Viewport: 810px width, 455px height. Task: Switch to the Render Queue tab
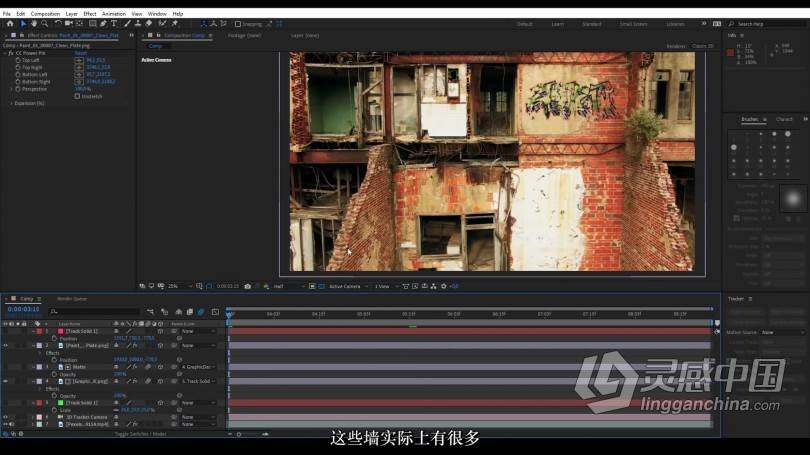coord(71,298)
